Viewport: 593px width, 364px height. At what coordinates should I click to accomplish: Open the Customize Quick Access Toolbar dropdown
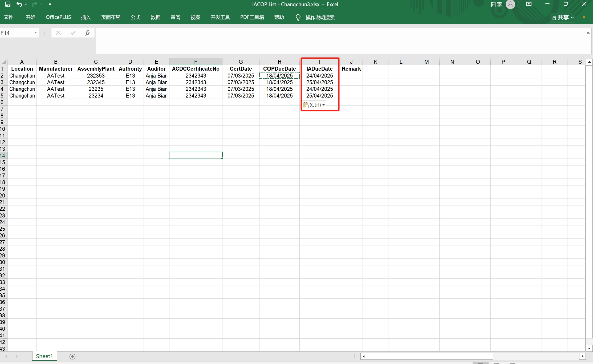(x=50, y=4)
